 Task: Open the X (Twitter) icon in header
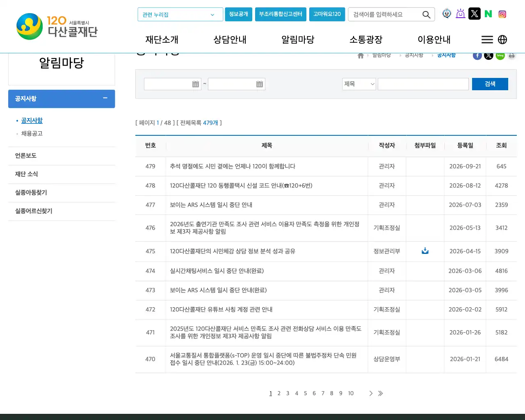point(475,14)
